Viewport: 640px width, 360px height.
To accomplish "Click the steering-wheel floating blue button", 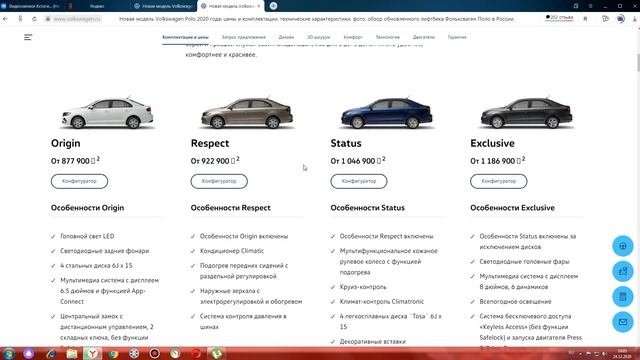I will coord(622,246).
